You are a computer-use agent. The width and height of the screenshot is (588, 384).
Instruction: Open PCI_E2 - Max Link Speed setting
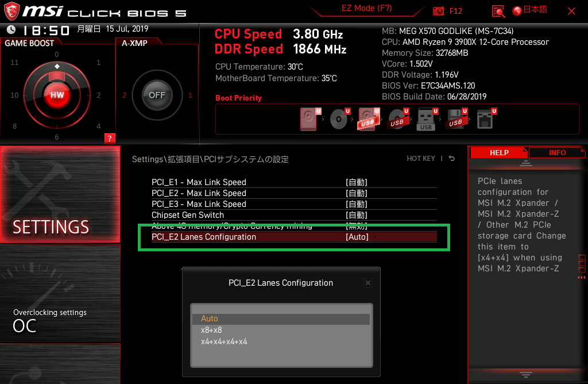[294, 193]
